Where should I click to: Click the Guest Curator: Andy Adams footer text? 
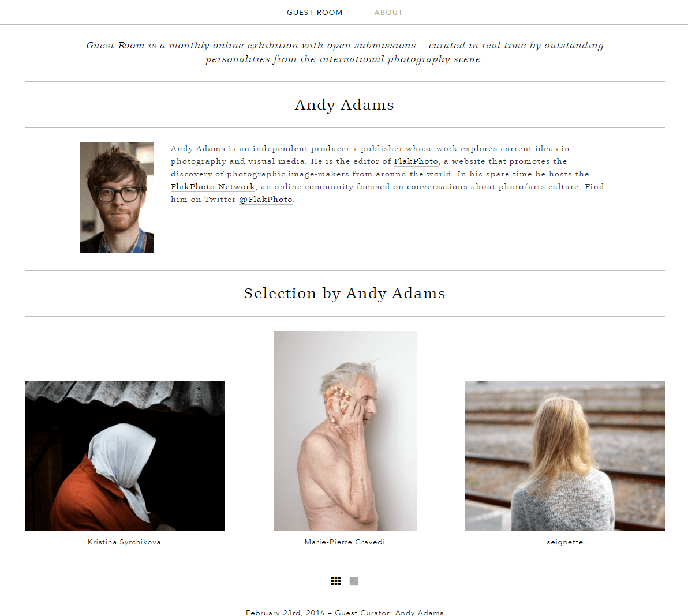click(x=389, y=613)
